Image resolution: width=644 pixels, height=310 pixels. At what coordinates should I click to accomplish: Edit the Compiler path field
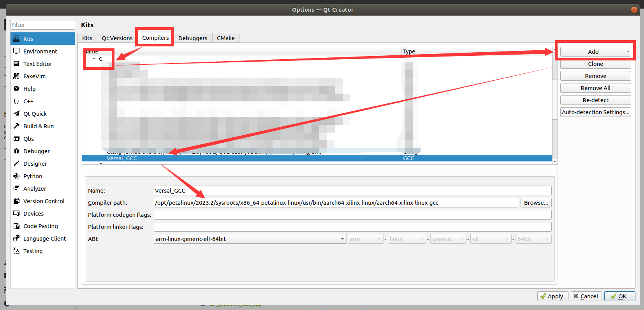[336, 203]
